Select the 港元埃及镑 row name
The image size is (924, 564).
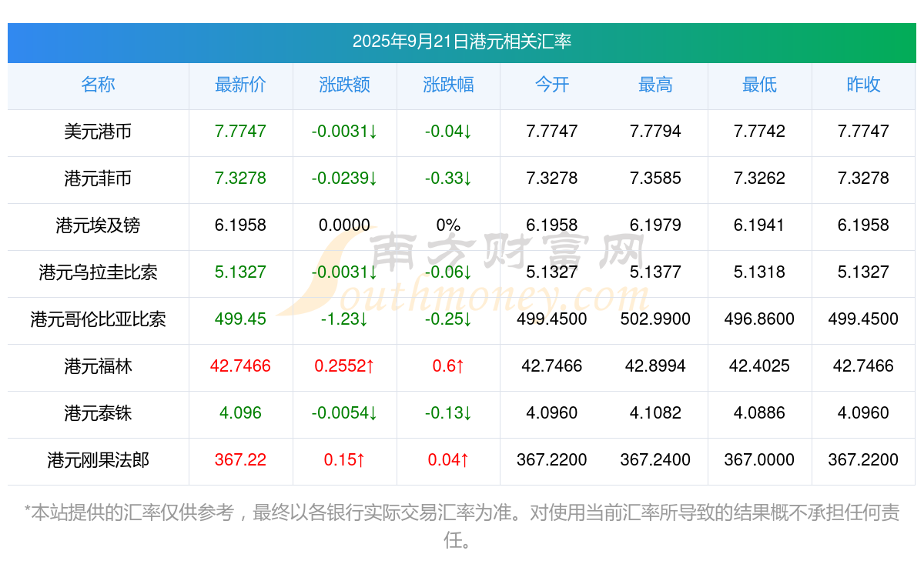click(x=98, y=225)
